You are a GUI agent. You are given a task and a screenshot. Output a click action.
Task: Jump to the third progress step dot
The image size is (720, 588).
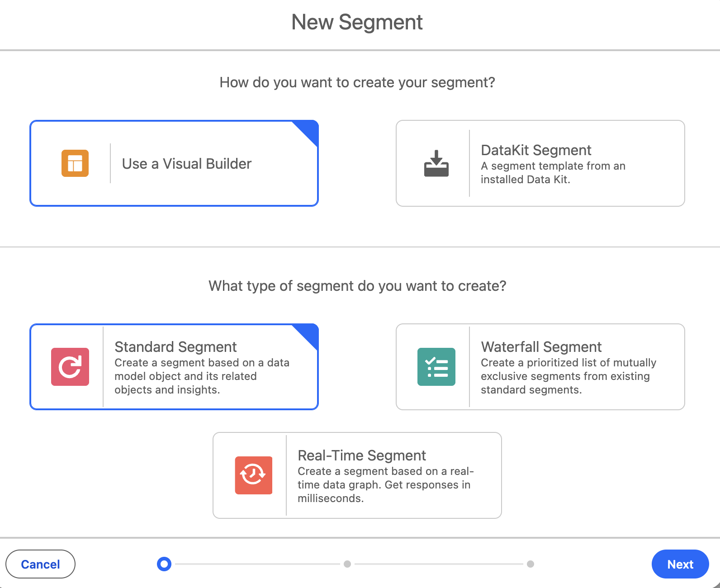pyautogui.click(x=531, y=564)
